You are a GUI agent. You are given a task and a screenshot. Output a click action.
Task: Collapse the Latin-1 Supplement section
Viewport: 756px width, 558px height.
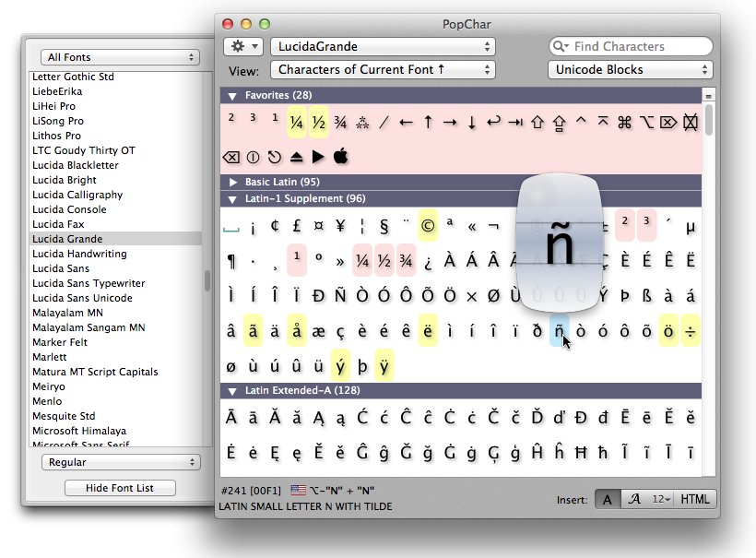234,198
